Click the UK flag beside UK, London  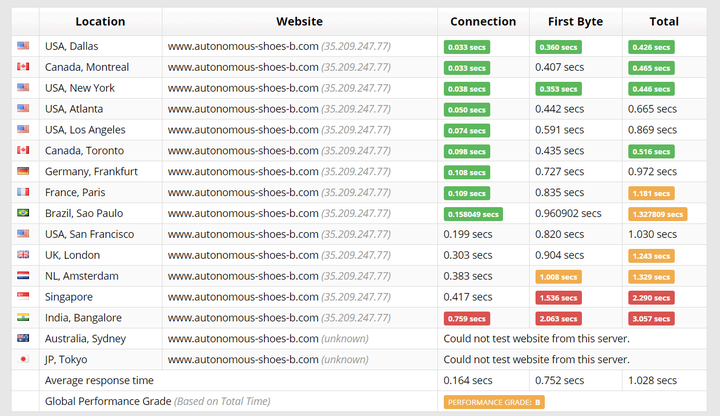click(23, 254)
